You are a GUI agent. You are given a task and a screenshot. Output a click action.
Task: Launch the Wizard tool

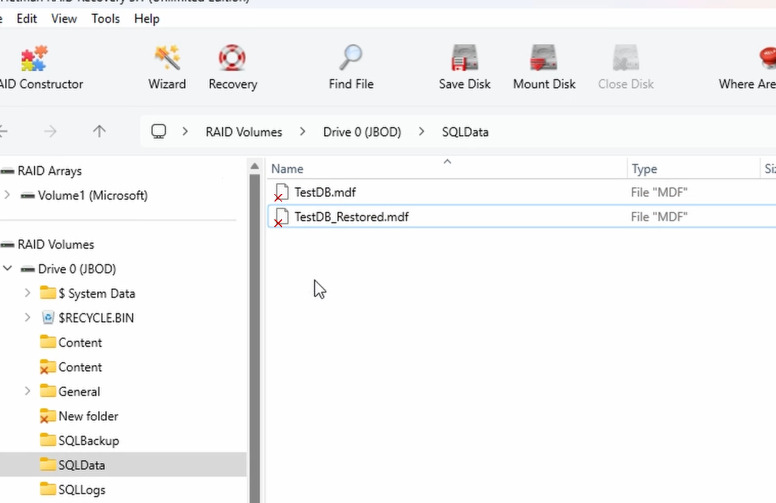(167, 67)
